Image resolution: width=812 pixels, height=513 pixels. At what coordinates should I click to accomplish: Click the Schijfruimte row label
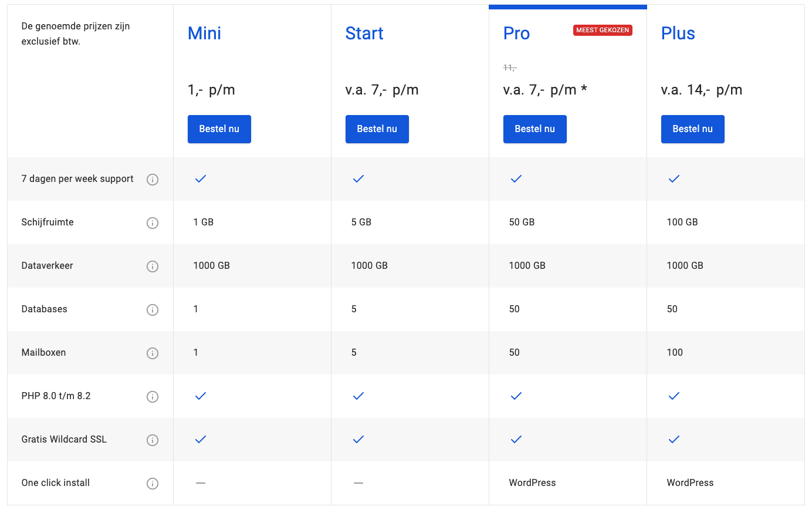[48, 222]
